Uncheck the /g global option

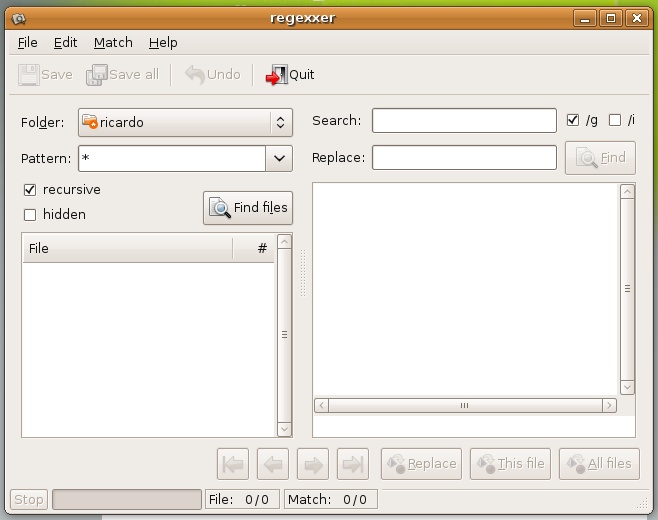click(x=573, y=120)
